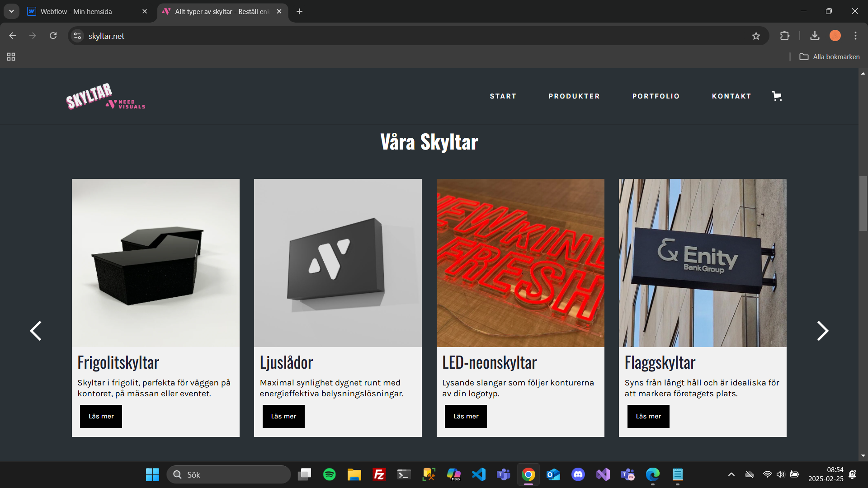Click Läs mer under LED-neonskyltar
The image size is (868, 488).
pos(466,416)
